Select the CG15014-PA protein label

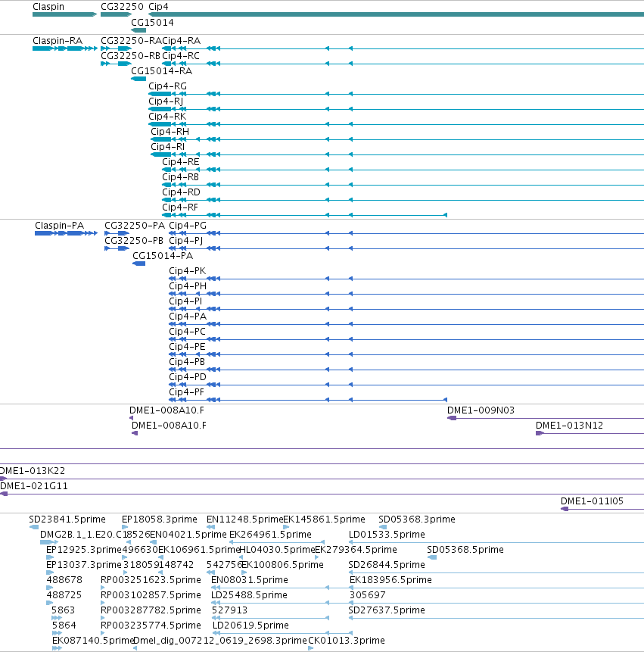point(163,256)
